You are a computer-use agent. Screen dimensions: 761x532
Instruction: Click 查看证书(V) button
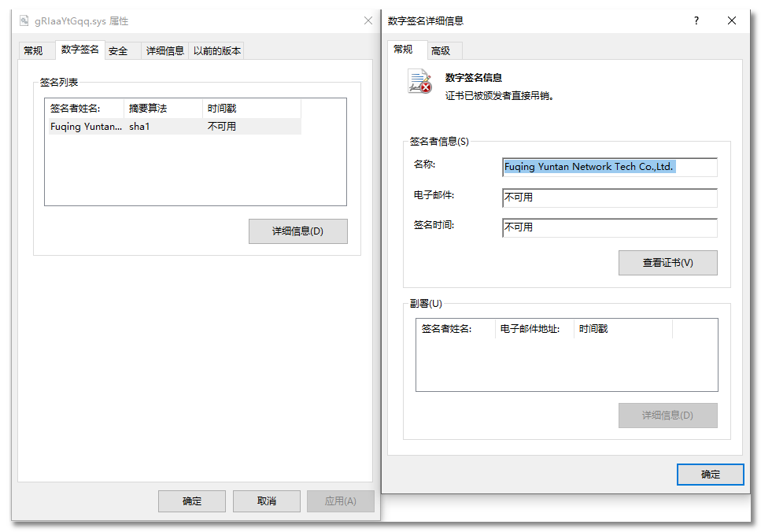tap(667, 263)
